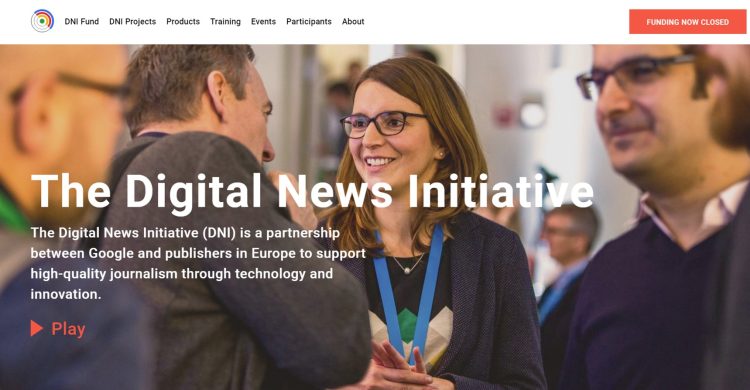750x390 pixels.
Task: Go to DNI Projects page
Action: [x=132, y=22]
